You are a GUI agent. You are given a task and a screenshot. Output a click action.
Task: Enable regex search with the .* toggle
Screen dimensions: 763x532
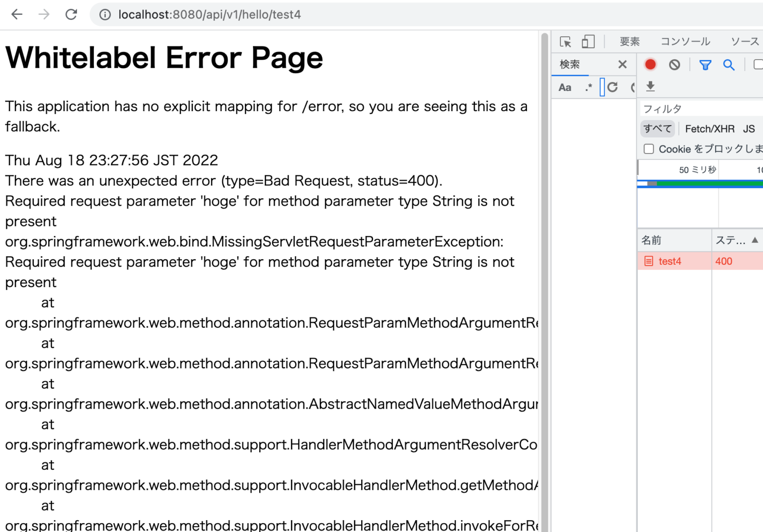tap(588, 87)
